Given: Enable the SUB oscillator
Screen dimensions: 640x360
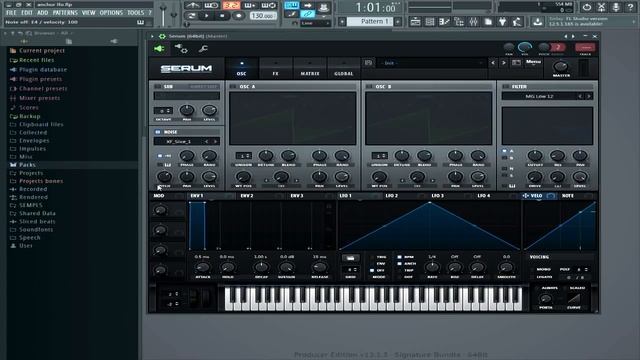Looking at the screenshot, I should (x=158, y=87).
